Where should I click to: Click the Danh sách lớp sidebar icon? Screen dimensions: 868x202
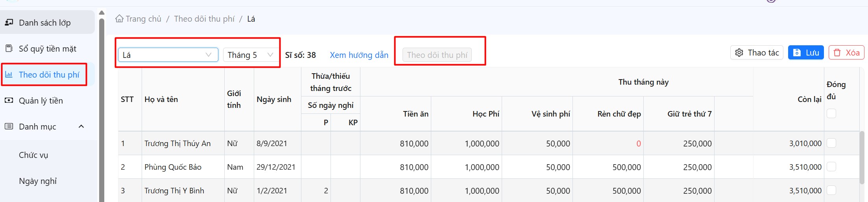click(x=9, y=22)
